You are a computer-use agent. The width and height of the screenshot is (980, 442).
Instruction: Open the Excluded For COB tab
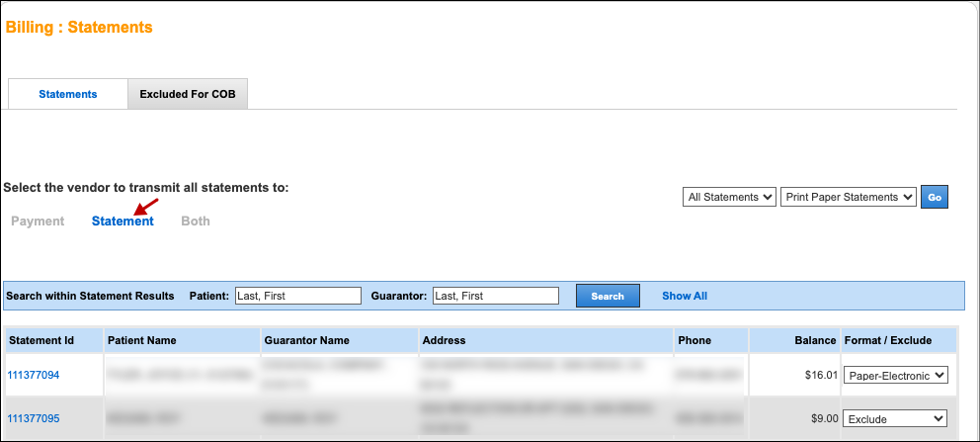point(188,94)
